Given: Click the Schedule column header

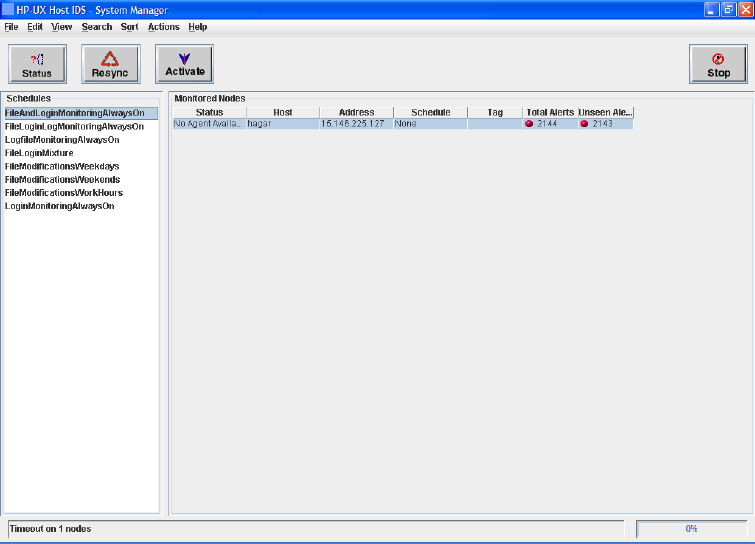Looking at the screenshot, I should (430, 113).
